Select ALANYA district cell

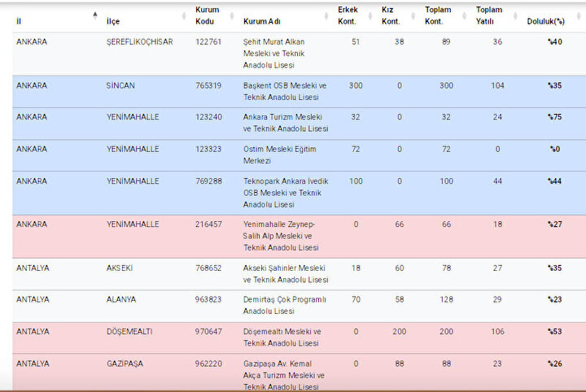(121, 299)
